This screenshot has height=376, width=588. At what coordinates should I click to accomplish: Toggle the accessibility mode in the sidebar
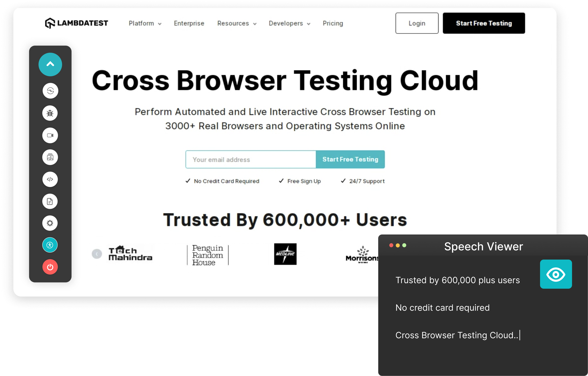click(50, 245)
